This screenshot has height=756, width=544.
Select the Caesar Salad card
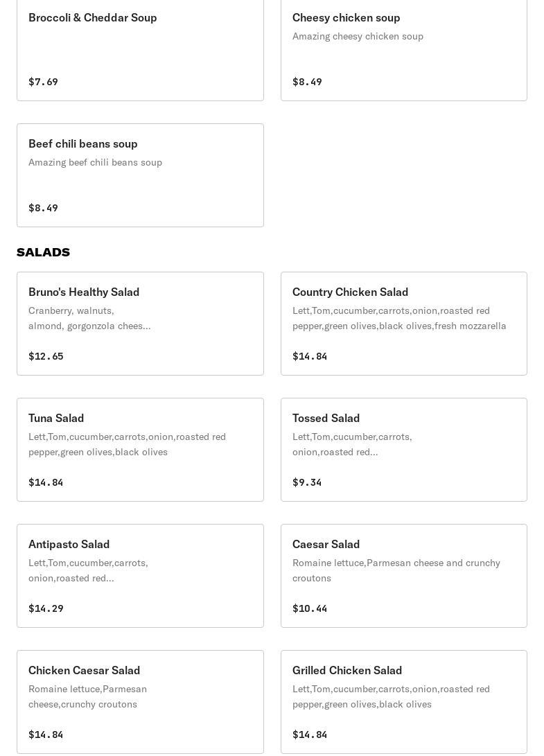pos(403,576)
